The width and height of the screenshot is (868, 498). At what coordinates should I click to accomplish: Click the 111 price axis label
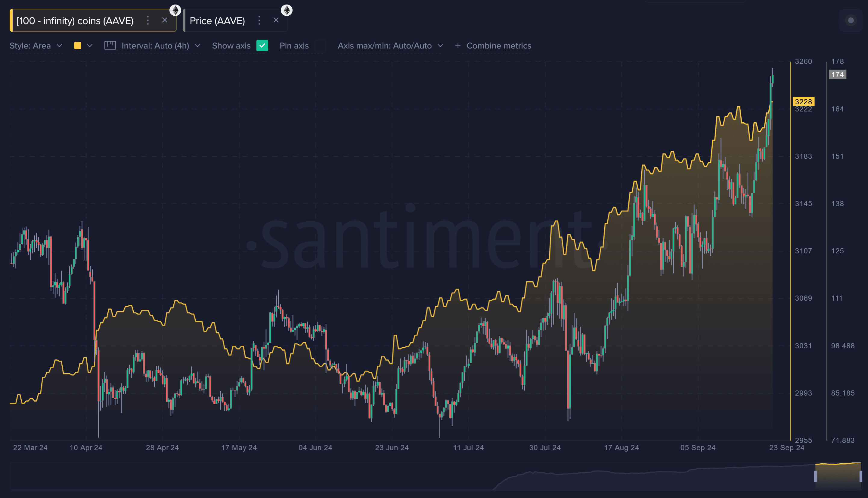click(837, 298)
